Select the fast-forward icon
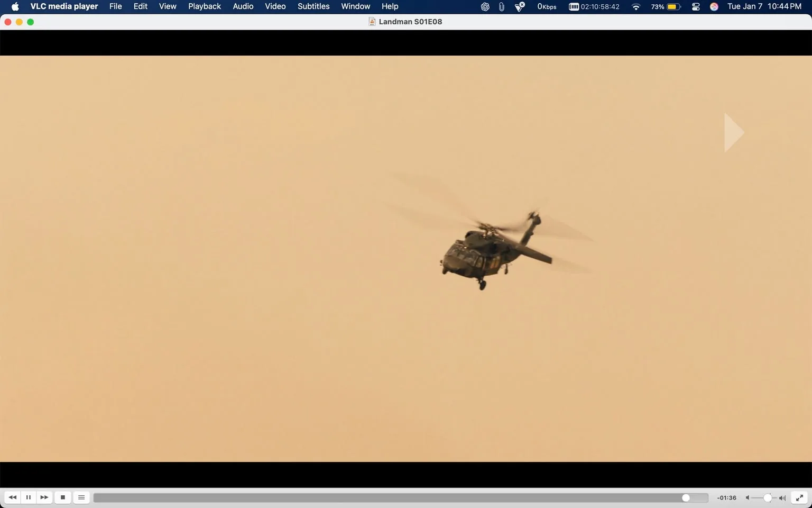The height and width of the screenshot is (508, 812). (x=44, y=497)
